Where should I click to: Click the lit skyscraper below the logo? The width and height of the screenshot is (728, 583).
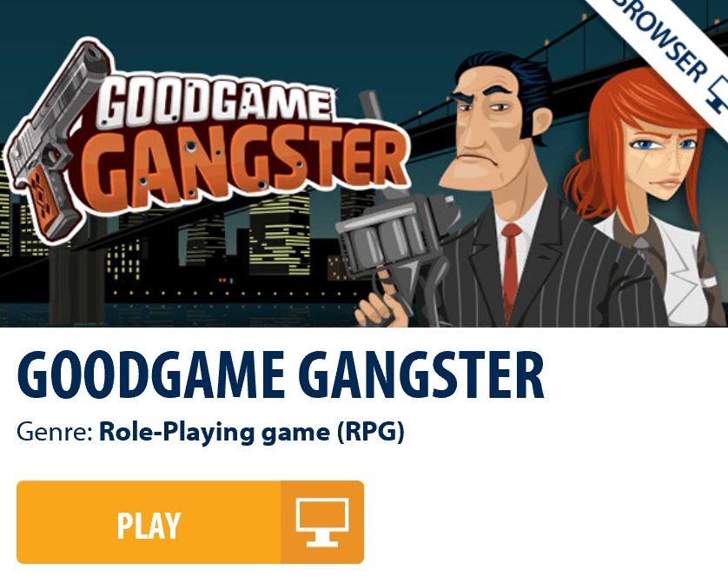pyautogui.click(x=280, y=235)
